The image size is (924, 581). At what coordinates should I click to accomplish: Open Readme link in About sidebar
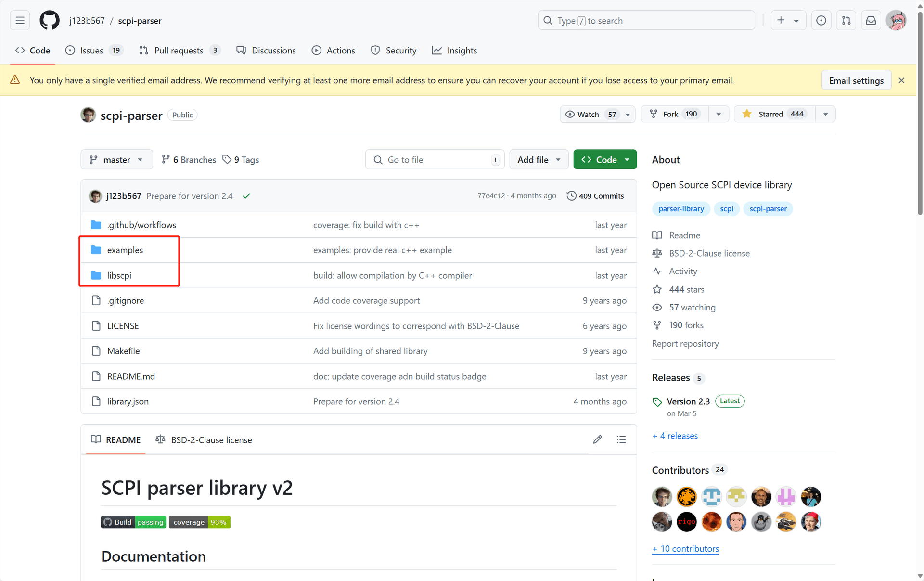pyautogui.click(x=676, y=235)
